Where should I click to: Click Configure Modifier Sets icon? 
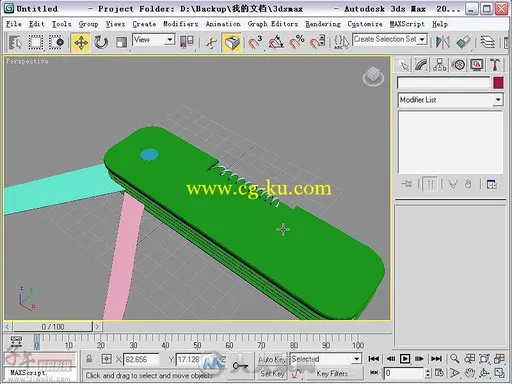492,184
